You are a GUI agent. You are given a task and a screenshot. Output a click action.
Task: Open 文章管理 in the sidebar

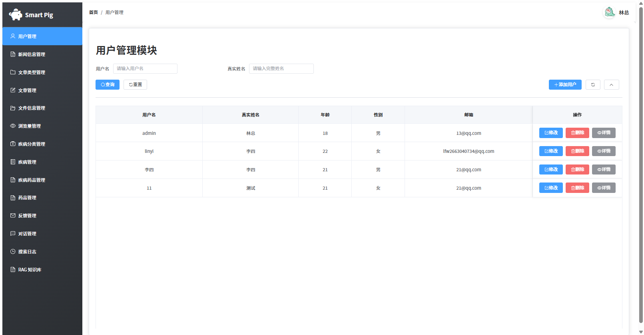tap(42, 90)
